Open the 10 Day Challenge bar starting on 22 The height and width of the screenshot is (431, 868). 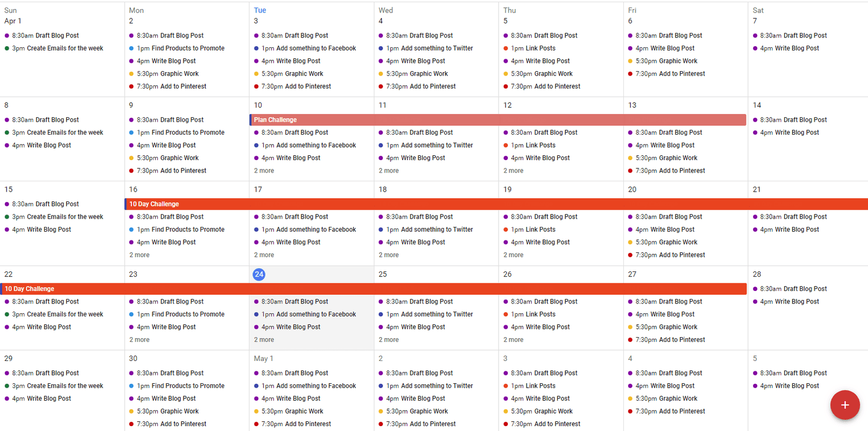coord(373,289)
